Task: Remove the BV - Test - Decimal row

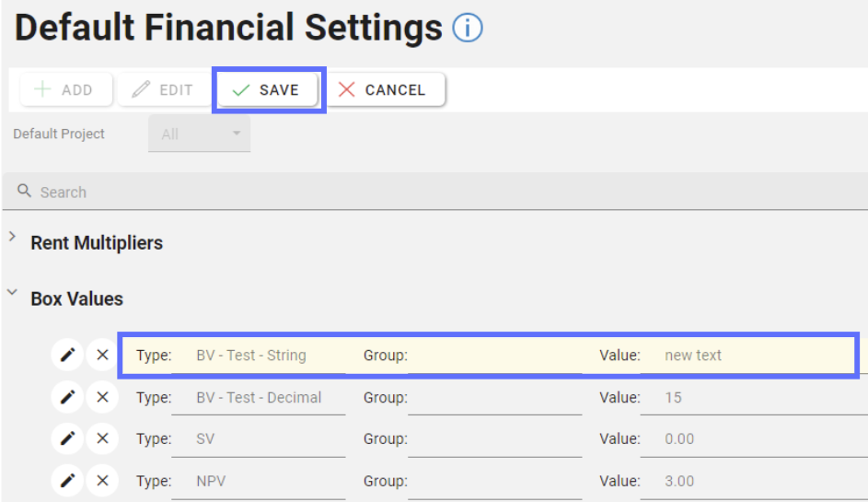Action: (x=102, y=397)
